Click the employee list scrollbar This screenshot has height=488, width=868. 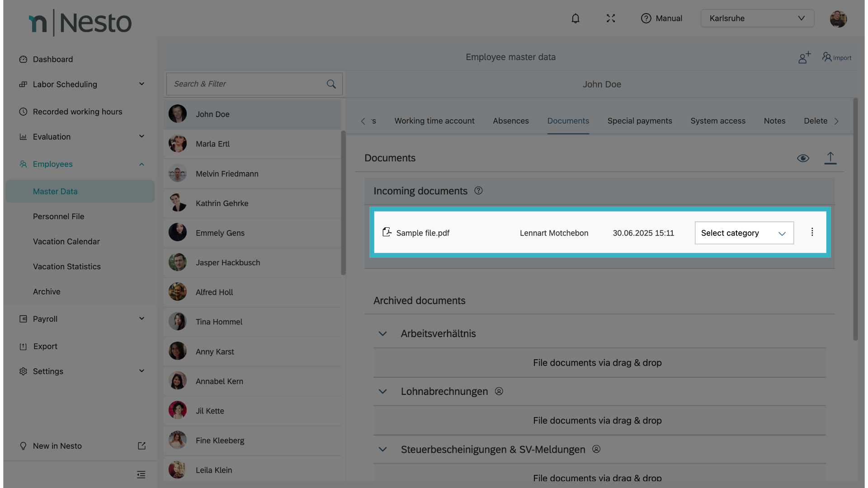click(343, 203)
